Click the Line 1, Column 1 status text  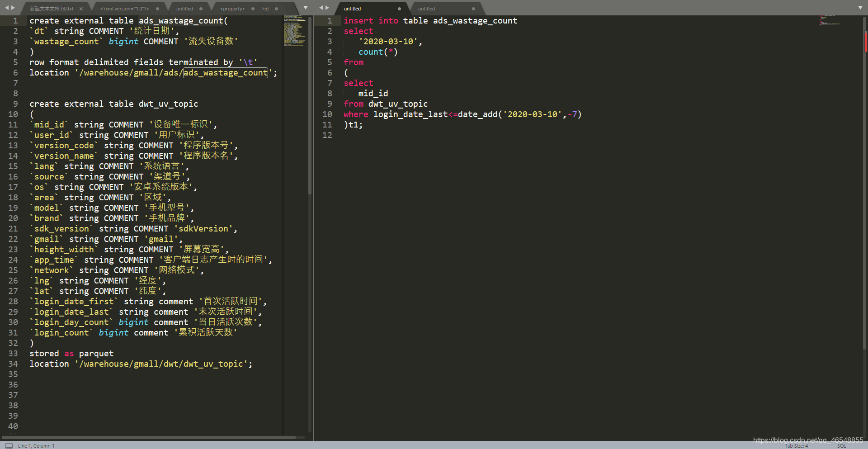coord(36,446)
